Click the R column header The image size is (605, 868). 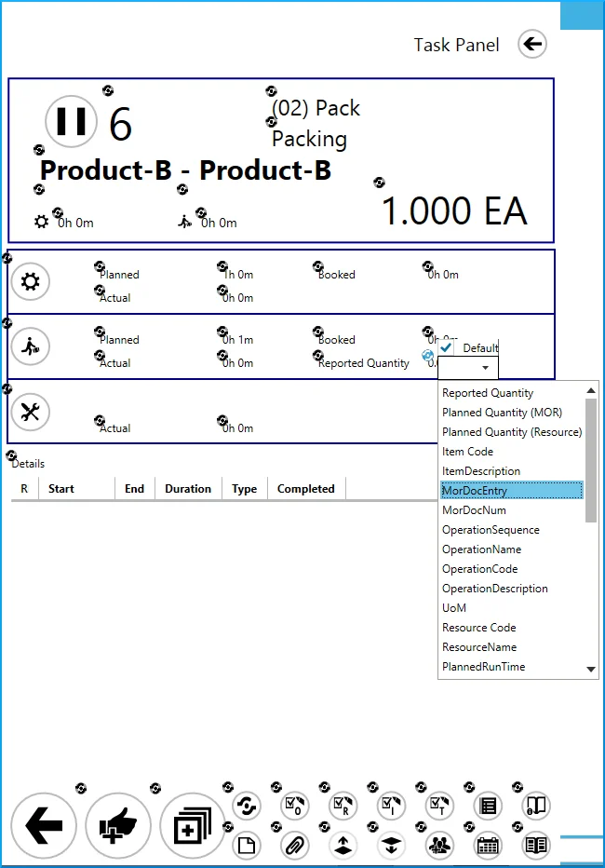(24, 489)
